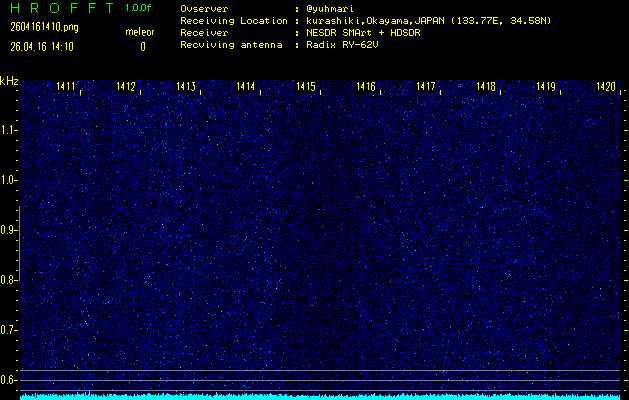Click the white horizontal line near 0.6 kHz
This screenshot has width=629, height=400.
[x=320, y=371]
